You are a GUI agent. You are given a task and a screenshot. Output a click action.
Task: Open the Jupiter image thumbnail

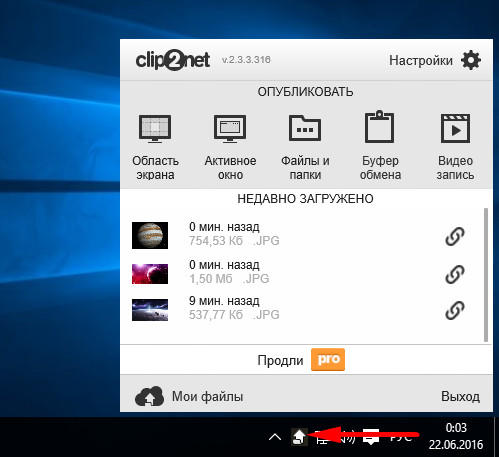(x=150, y=235)
